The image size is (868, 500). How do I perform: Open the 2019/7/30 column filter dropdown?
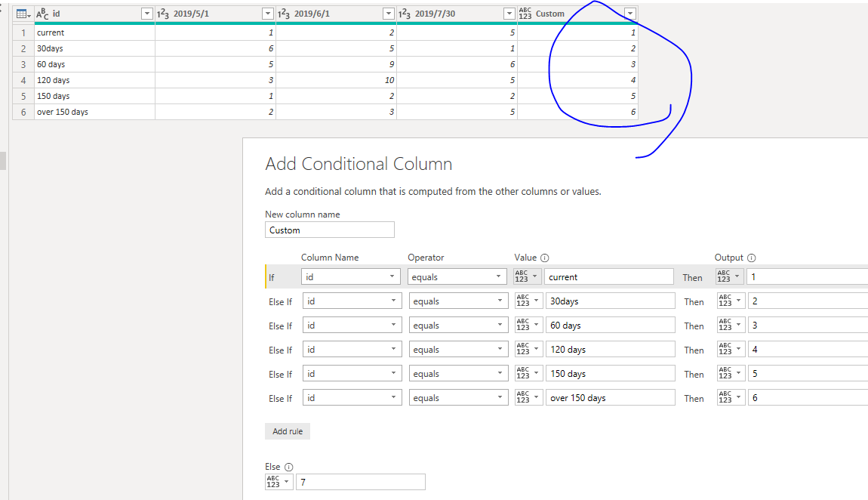509,14
